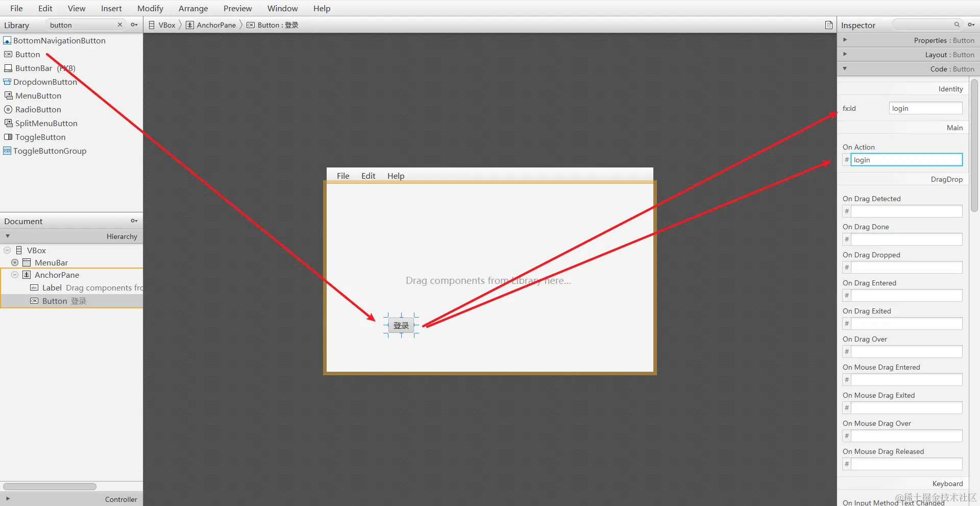Expand the Layout : Button section
This screenshot has width=980, height=506.
845,54
